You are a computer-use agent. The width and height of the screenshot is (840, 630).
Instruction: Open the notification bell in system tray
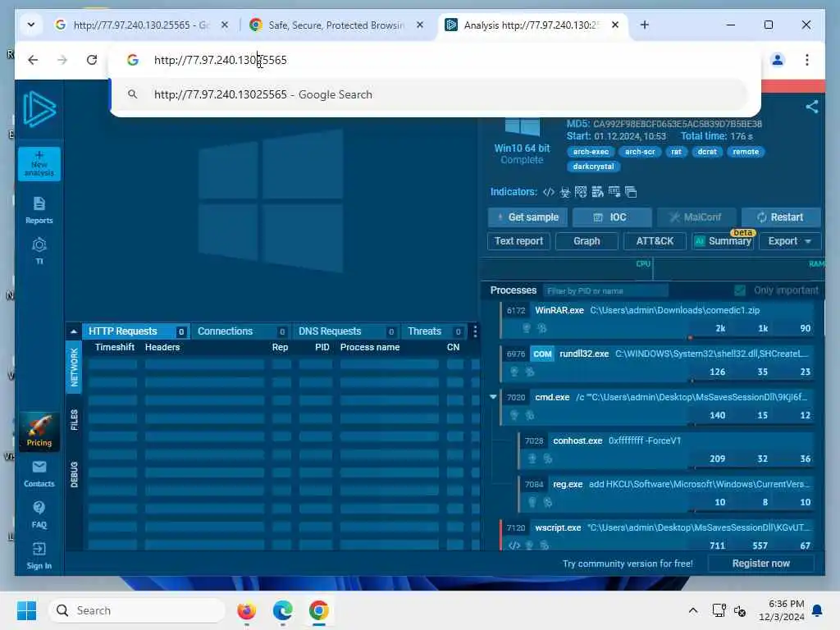point(817,610)
